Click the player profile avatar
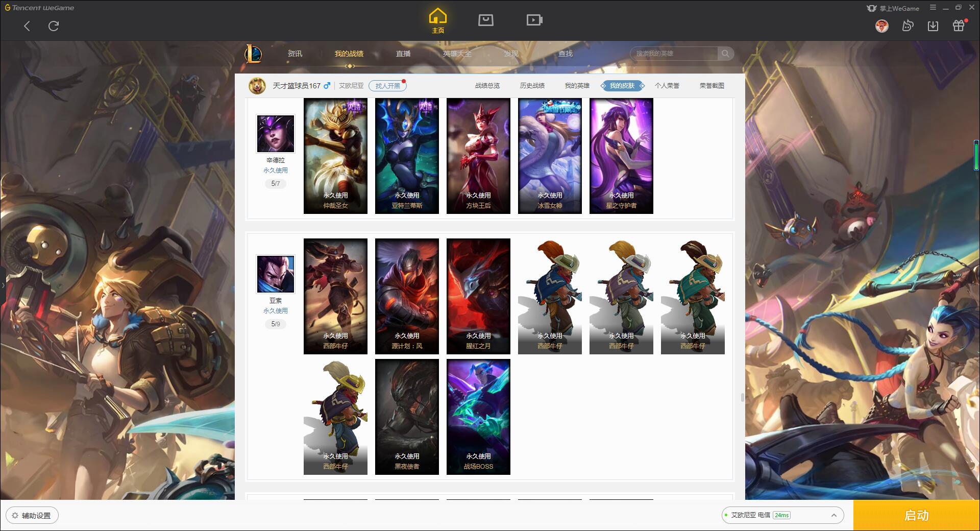The height and width of the screenshot is (531, 980). click(257, 86)
